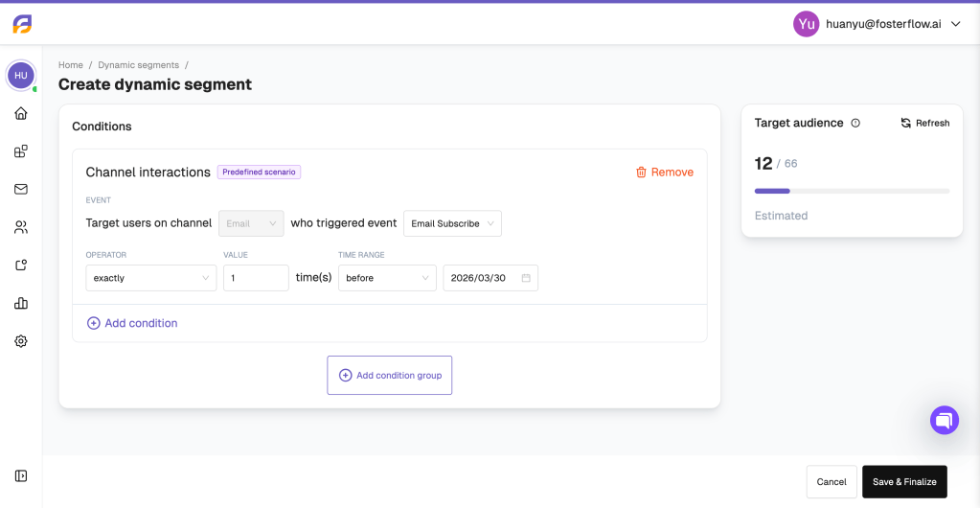Expand account menu chevron by email

955,24
